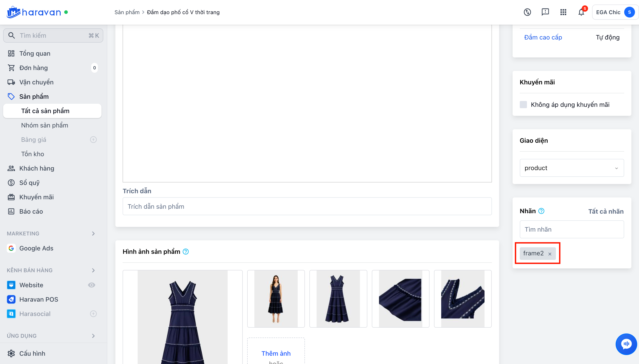Click help icon next to Nhãn
The height and width of the screenshot is (364, 639).
[x=541, y=211]
